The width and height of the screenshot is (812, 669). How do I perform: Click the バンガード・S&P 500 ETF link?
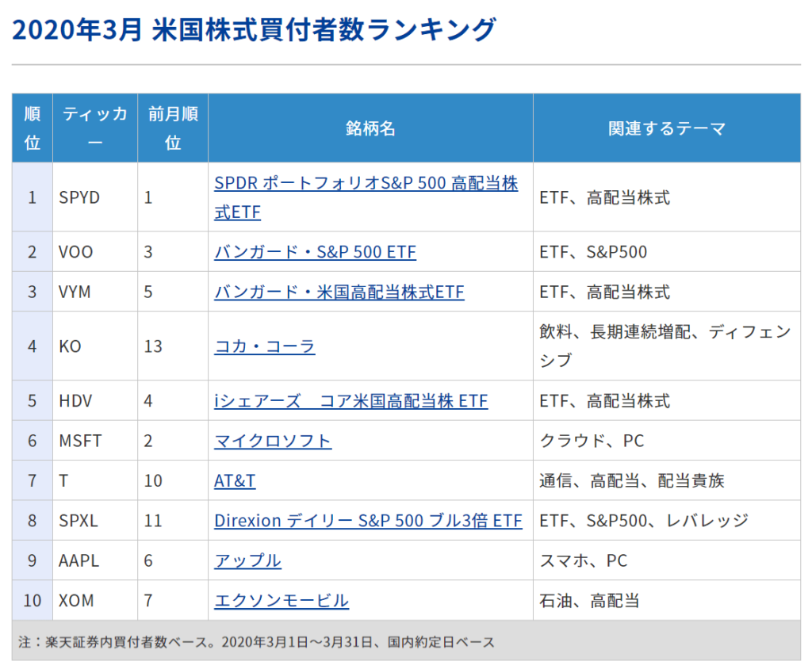click(315, 252)
